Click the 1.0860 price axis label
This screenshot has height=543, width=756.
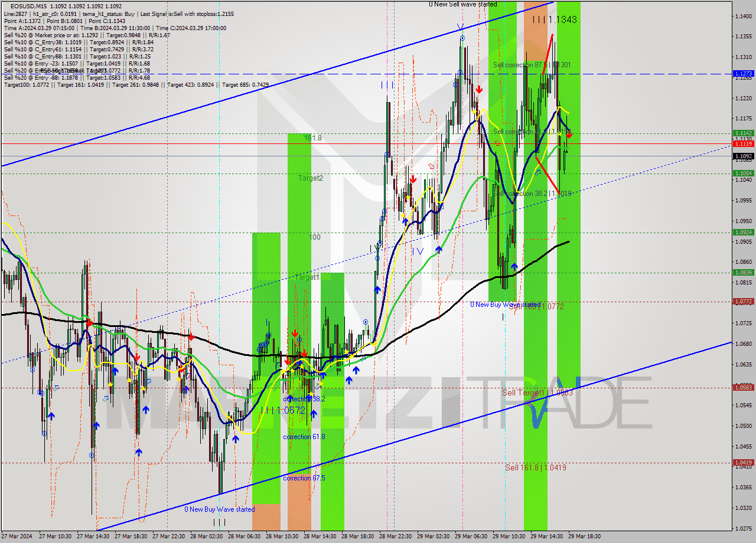click(743, 261)
